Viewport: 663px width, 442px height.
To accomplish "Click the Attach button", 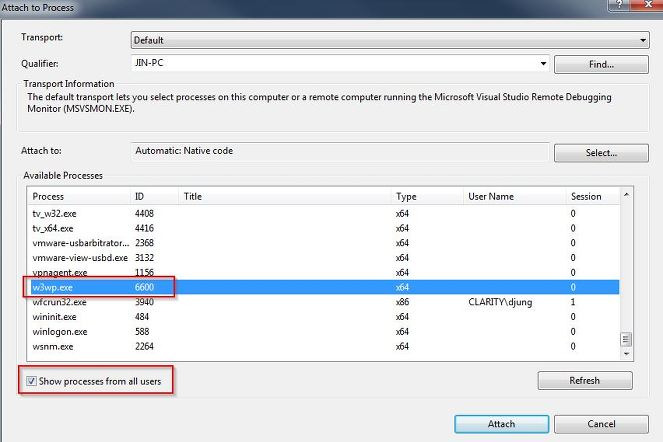I will tap(501, 424).
